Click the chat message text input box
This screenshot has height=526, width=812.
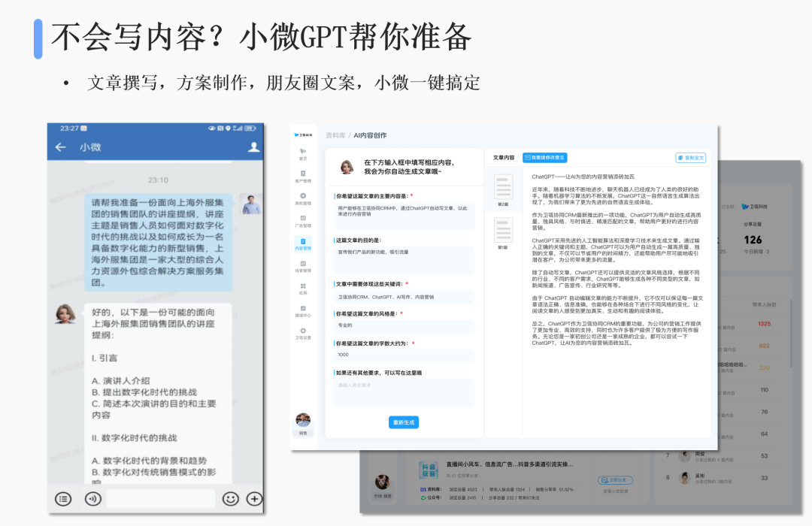[161, 498]
